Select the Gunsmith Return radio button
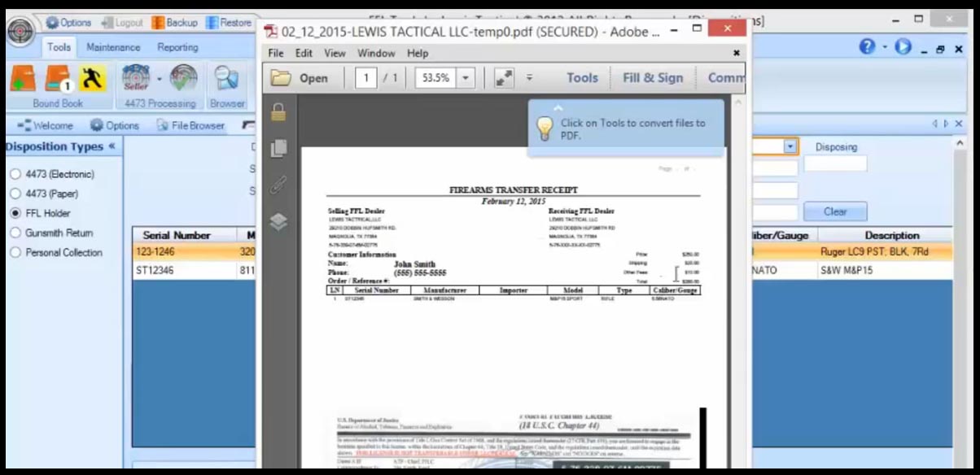The height and width of the screenshot is (475, 980). click(15, 233)
